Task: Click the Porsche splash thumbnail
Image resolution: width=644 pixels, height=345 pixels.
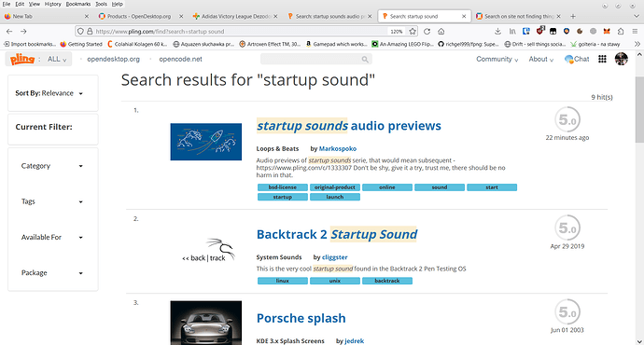Action: click(206, 323)
